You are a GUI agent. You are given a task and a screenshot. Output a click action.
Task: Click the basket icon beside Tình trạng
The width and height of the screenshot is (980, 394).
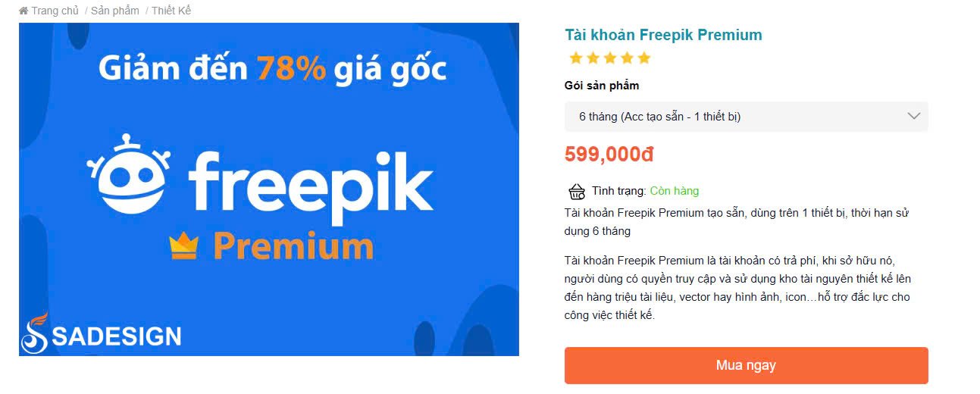coord(577,192)
